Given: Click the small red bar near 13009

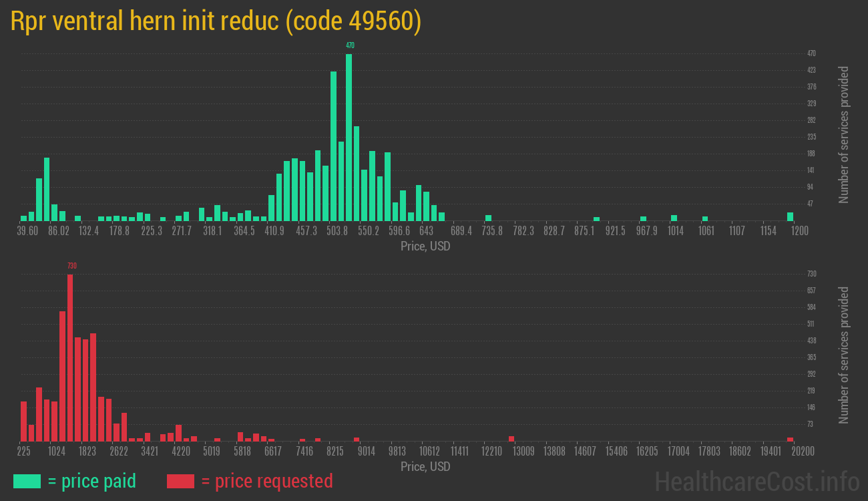Looking at the screenshot, I should pyautogui.click(x=511, y=439).
